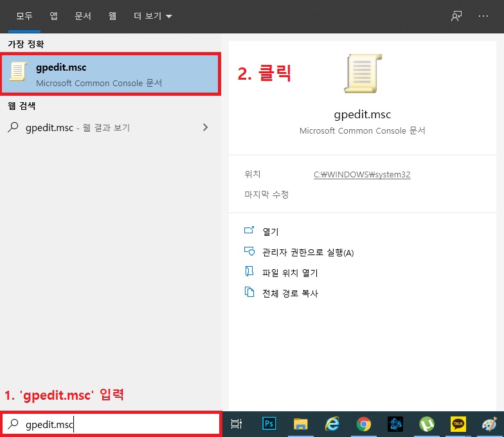Image resolution: width=504 pixels, height=437 pixels.
Task: Open the Photoshop taskbar icon
Action: 269,424
